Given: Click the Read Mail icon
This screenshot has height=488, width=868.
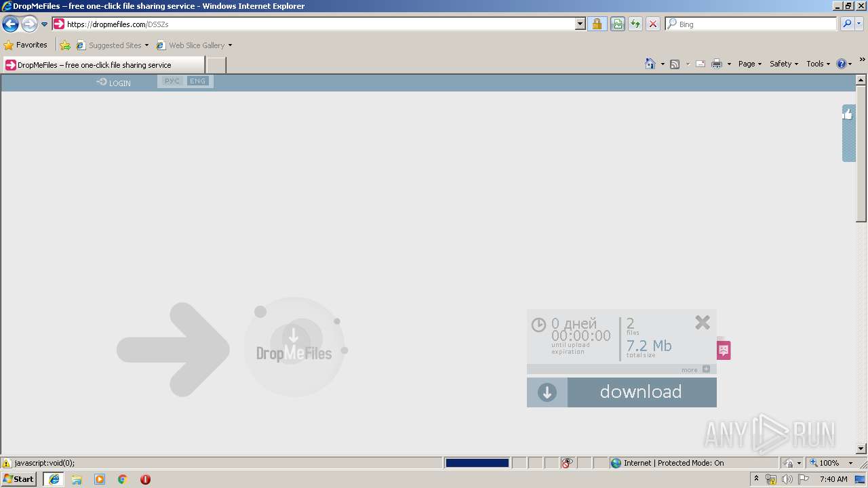Looking at the screenshot, I should [x=701, y=64].
